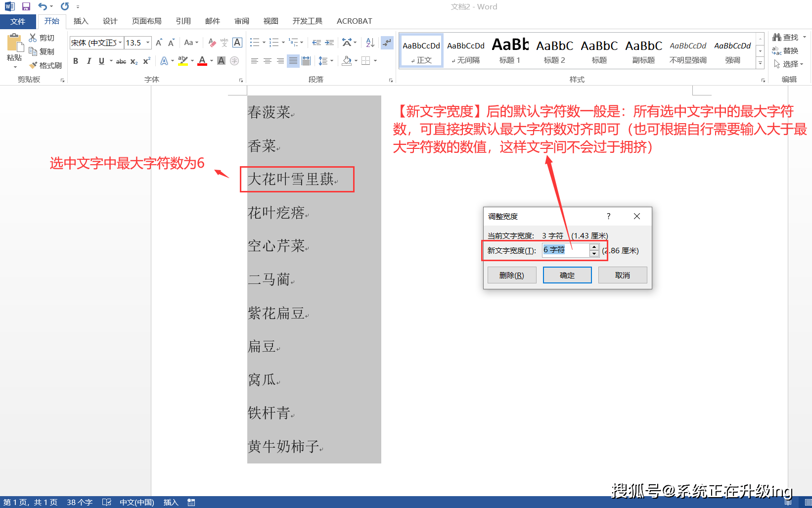Click the subscript icon

[x=133, y=61]
